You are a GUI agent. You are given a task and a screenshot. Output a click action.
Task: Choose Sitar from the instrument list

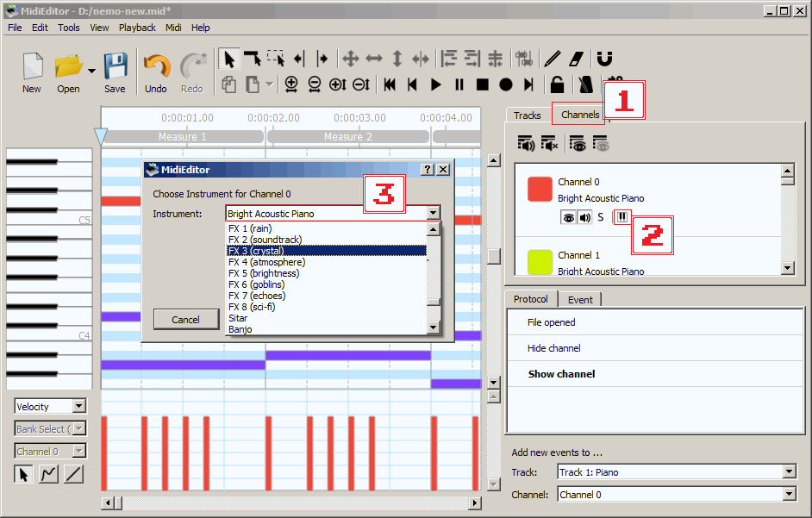click(x=326, y=318)
